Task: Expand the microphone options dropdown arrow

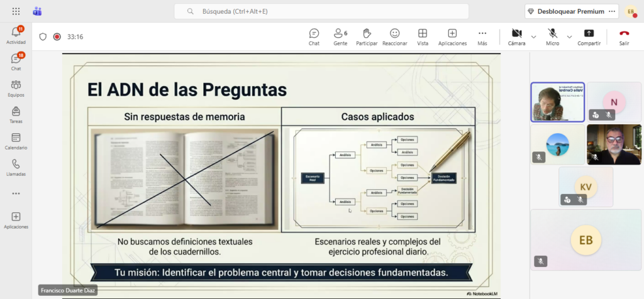Action: [570, 37]
